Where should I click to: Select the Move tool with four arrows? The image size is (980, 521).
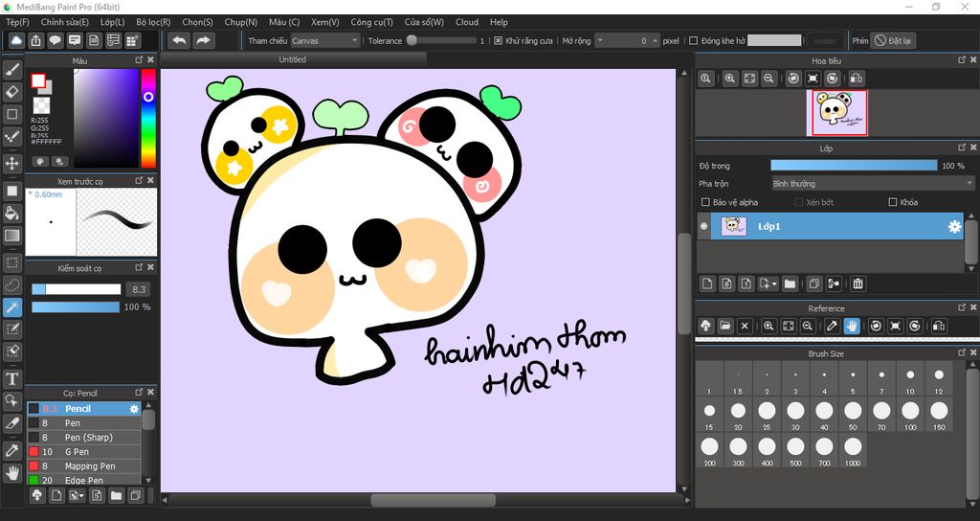coord(11,164)
